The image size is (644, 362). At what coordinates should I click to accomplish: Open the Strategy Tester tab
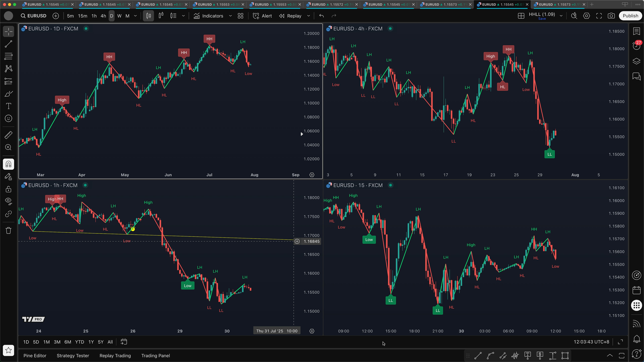point(73,355)
